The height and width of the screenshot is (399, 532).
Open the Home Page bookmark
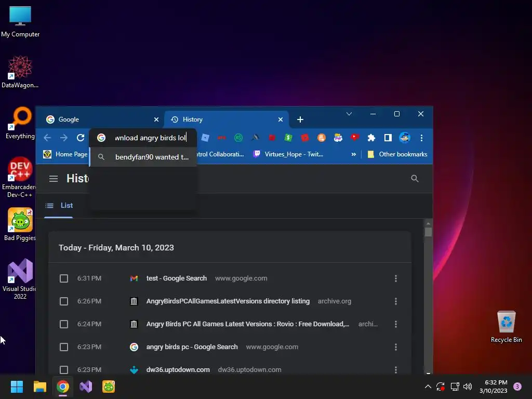tap(65, 154)
